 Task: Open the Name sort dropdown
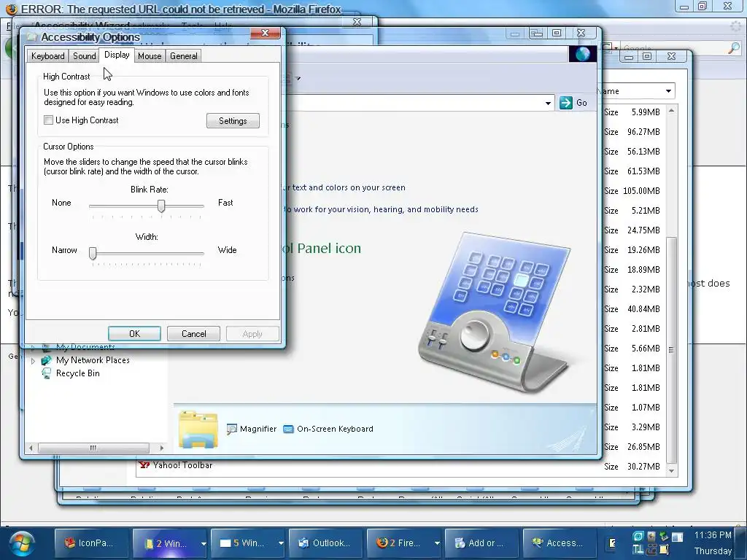[668, 91]
